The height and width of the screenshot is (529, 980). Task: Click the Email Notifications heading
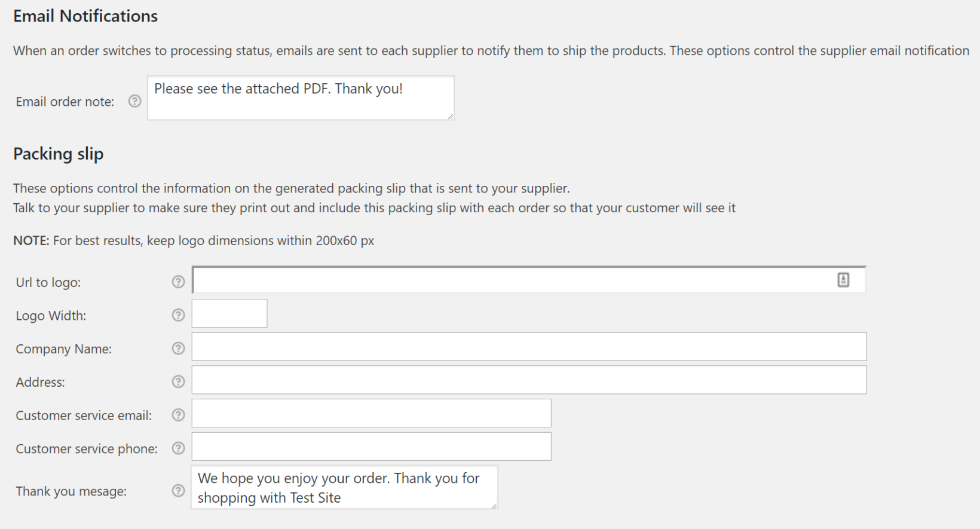click(x=85, y=16)
